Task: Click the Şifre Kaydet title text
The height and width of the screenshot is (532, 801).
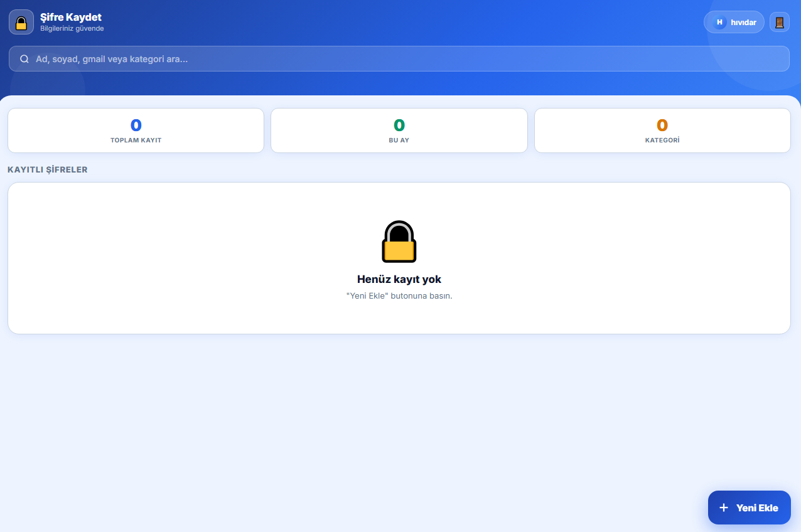Action: pyautogui.click(x=71, y=17)
